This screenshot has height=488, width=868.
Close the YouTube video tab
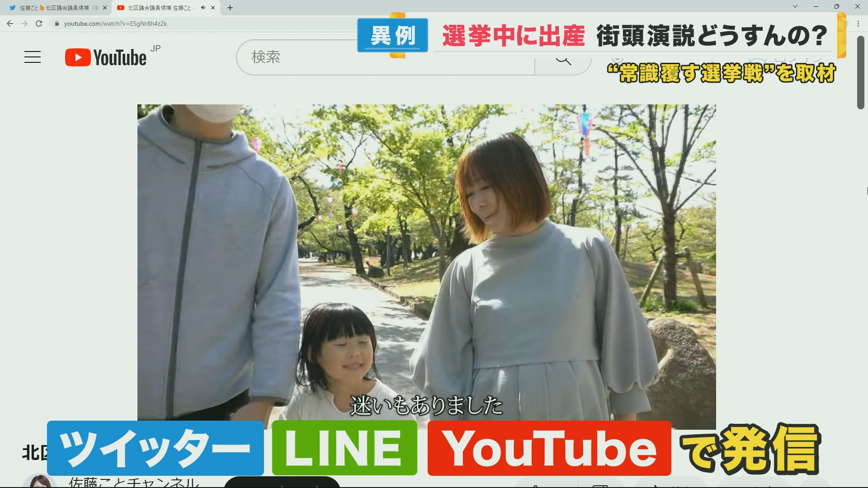tap(213, 8)
